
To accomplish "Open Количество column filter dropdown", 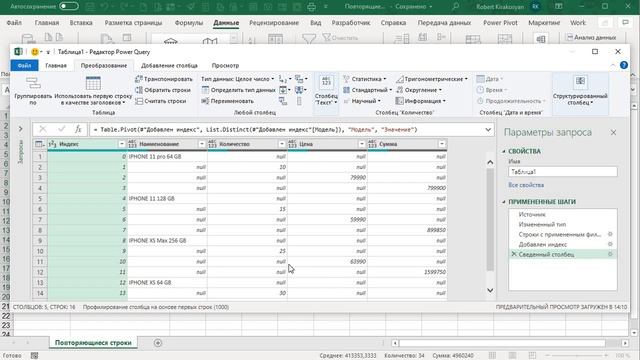I will pyautogui.click(x=282, y=144).
